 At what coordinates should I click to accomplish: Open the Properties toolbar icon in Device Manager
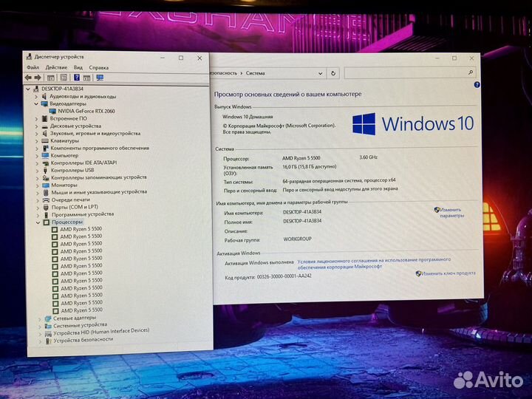(64, 78)
